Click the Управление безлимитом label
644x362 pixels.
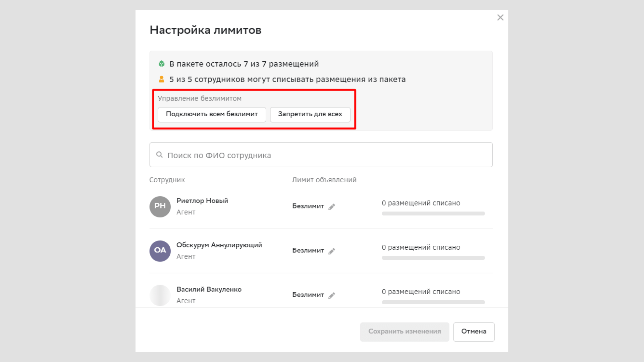pyautogui.click(x=200, y=99)
